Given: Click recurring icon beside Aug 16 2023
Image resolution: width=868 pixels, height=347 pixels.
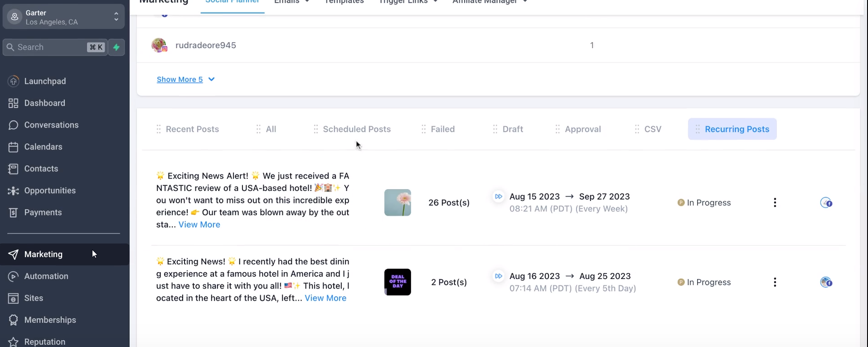Looking at the screenshot, I should (499, 276).
